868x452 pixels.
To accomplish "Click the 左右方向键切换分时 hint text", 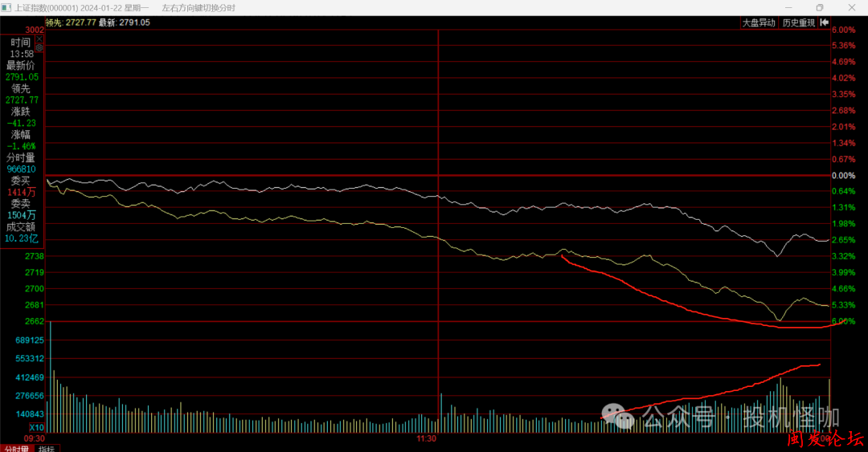I will coord(199,8).
